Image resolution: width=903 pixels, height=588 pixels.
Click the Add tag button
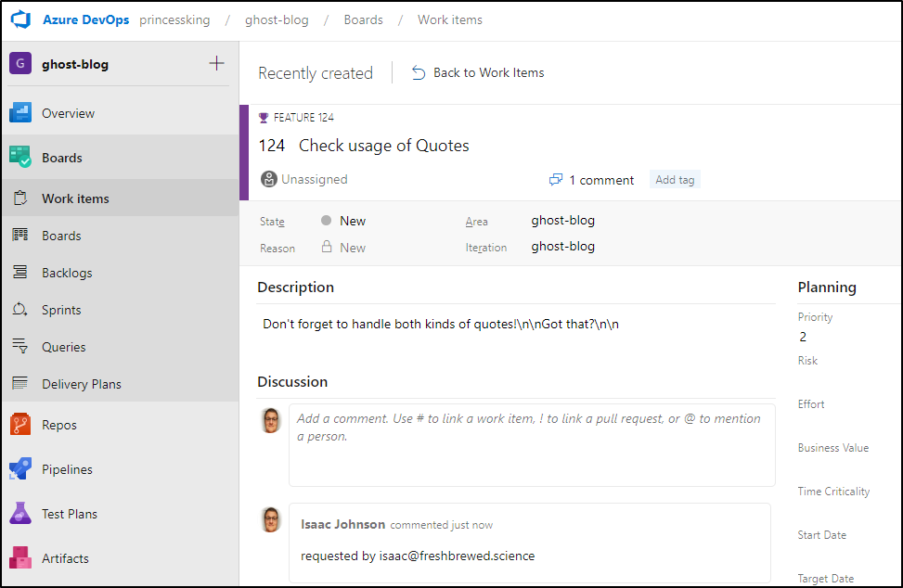click(675, 180)
